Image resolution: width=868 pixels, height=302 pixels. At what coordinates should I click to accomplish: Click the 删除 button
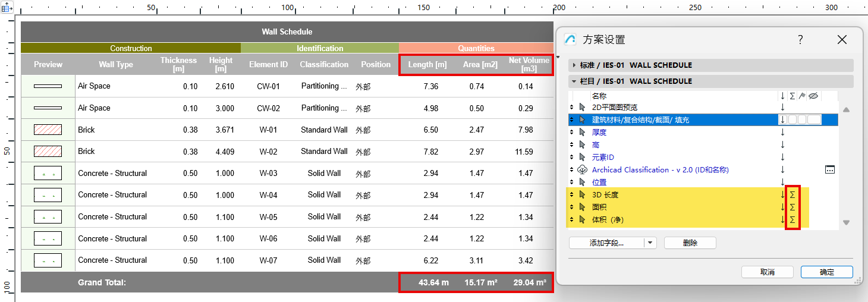click(690, 243)
